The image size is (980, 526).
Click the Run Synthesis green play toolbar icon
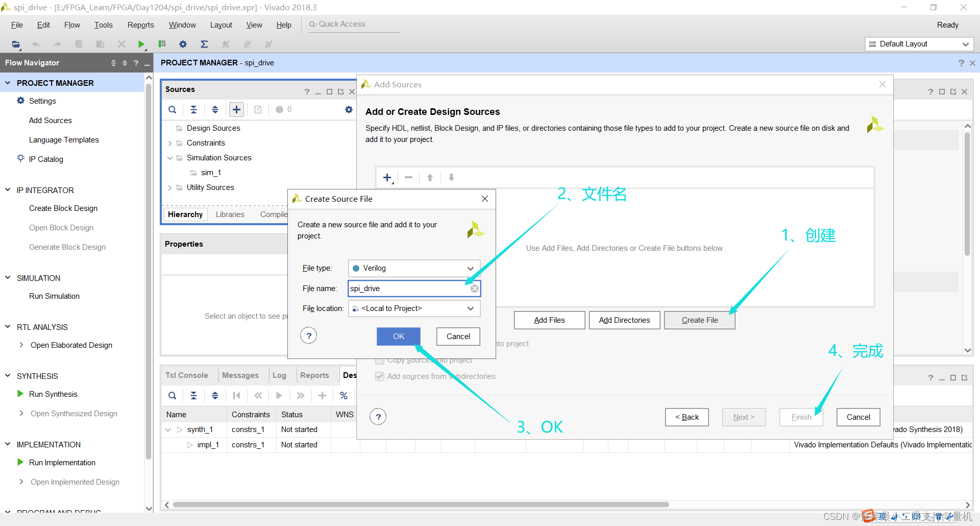point(141,44)
